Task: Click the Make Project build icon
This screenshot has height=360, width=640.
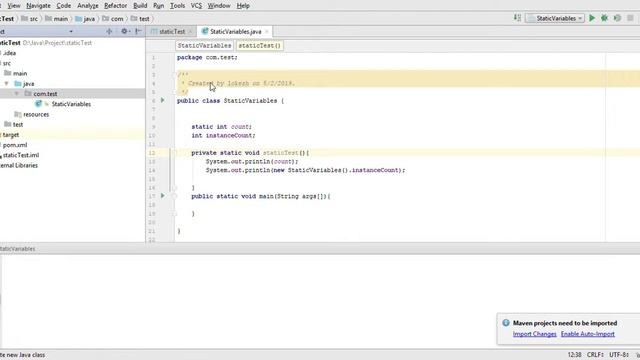Action: 518,18
